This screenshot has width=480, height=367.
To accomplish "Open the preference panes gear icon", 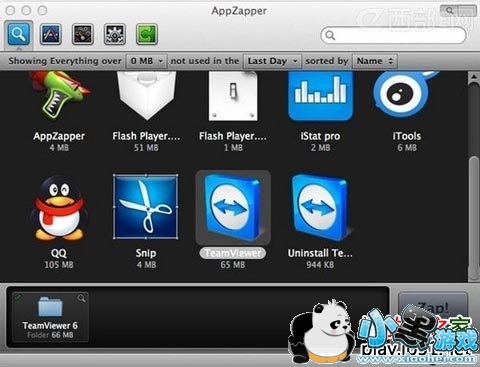I will (x=115, y=34).
